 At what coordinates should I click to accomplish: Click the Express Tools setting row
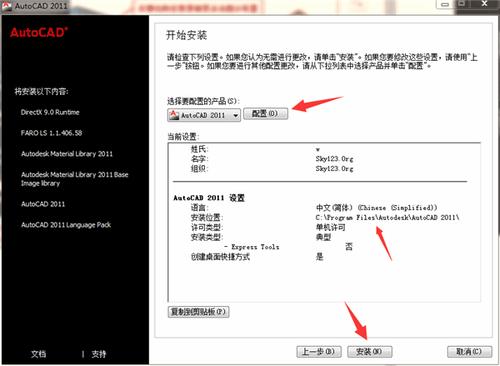[288, 247]
